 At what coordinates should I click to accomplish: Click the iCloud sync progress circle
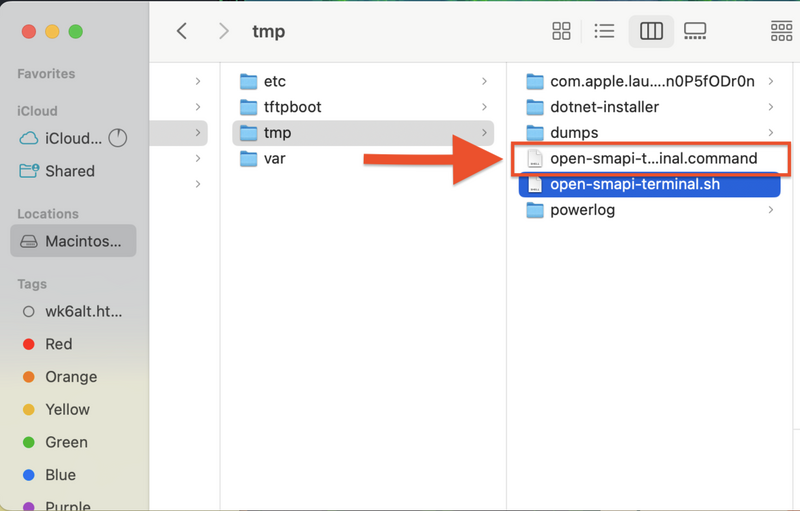117,138
